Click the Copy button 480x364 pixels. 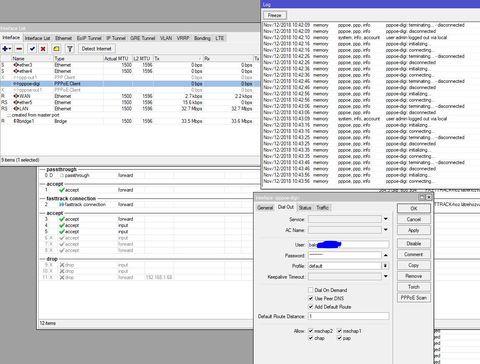point(414,265)
